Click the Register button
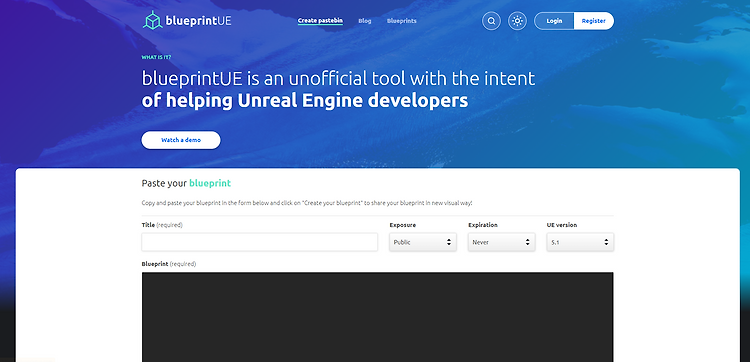The height and width of the screenshot is (362, 750). (594, 21)
